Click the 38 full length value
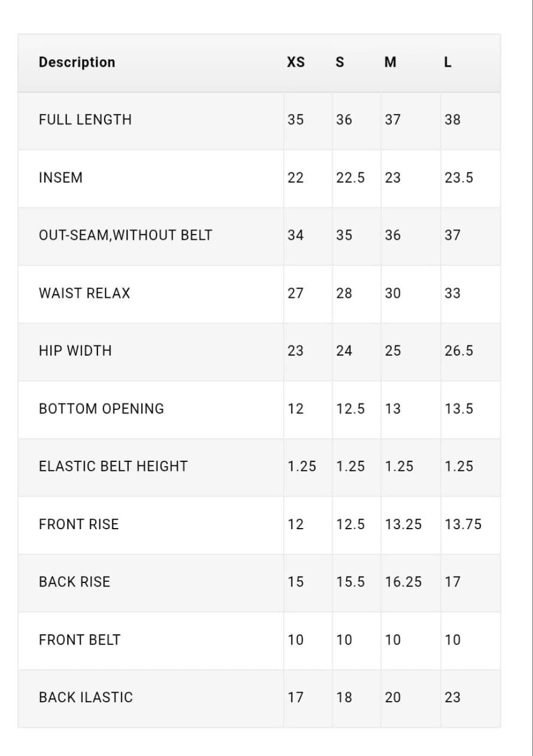This screenshot has width=533, height=756. (453, 119)
